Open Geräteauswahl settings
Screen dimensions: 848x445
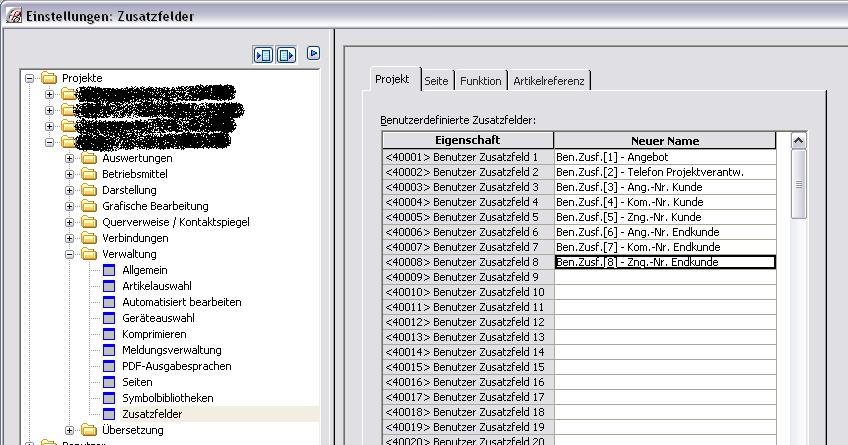[158, 318]
